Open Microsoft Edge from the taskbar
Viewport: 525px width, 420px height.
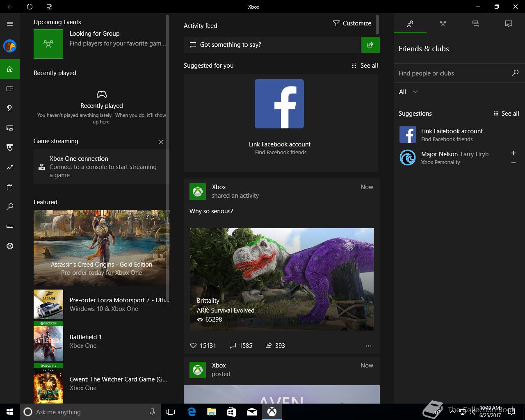pyautogui.click(x=192, y=412)
